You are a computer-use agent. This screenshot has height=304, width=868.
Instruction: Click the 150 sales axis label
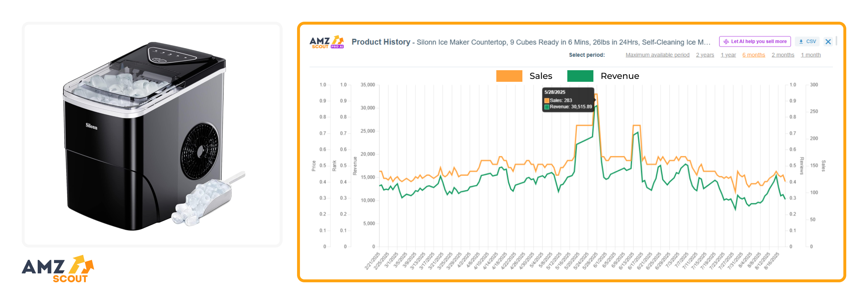pos(814,165)
